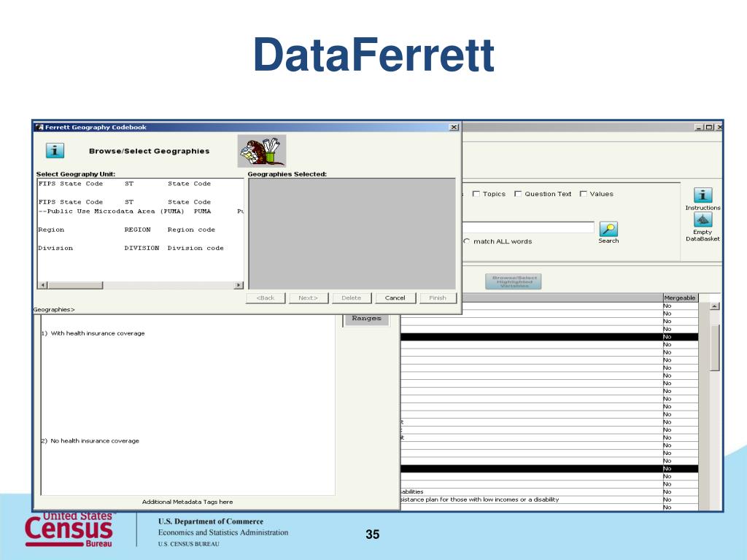Enable the Topics checkbox

point(476,194)
